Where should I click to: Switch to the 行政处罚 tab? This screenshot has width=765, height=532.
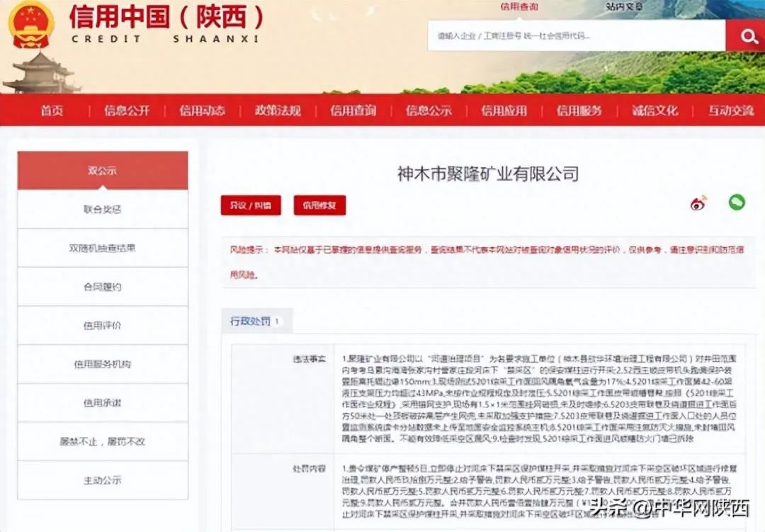pos(256,321)
